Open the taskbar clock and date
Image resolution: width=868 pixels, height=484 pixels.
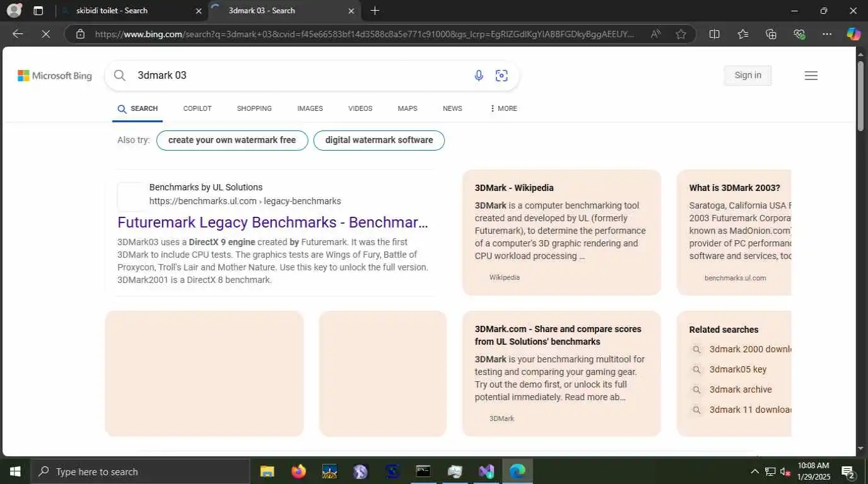tap(814, 471)
